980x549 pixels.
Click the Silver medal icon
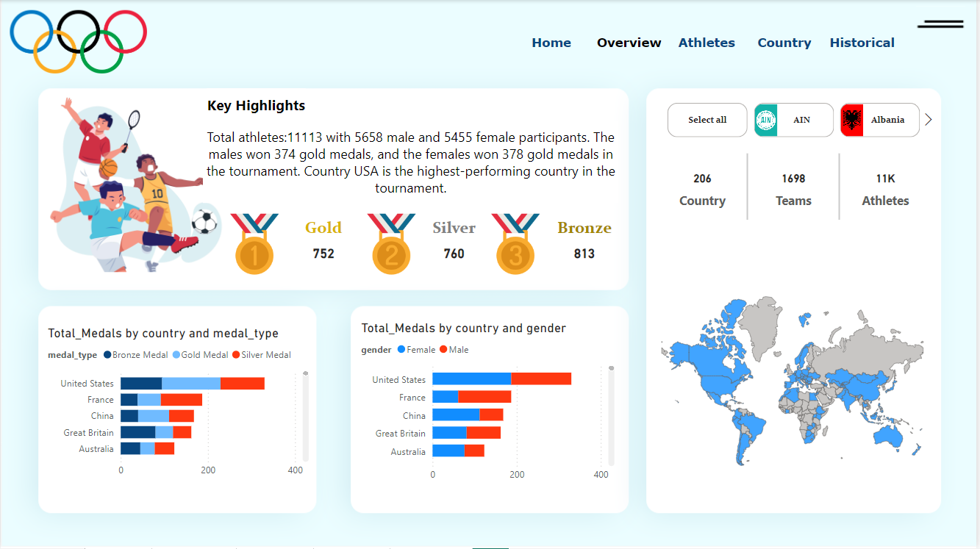point(390,250)
